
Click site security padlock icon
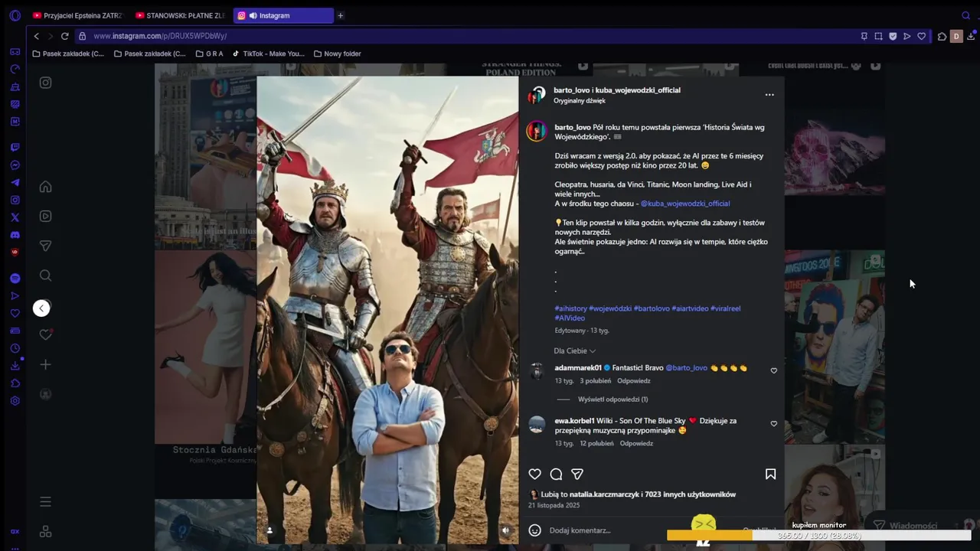pos(83,36)
